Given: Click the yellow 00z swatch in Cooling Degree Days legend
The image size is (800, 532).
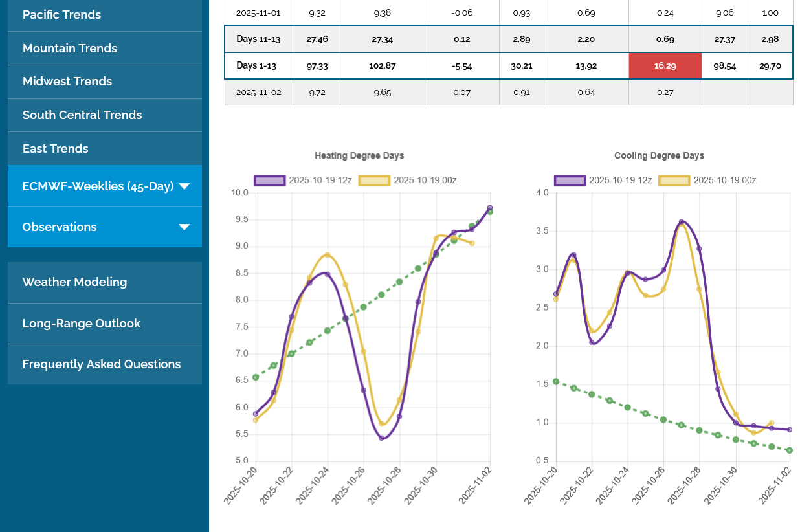Looking at the screenshot, I should pos(674,180).
